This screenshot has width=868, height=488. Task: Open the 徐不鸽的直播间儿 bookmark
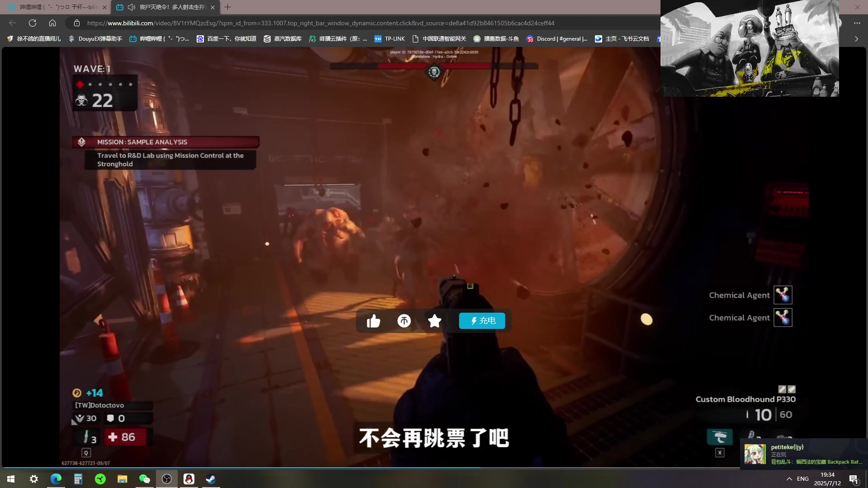34,39
